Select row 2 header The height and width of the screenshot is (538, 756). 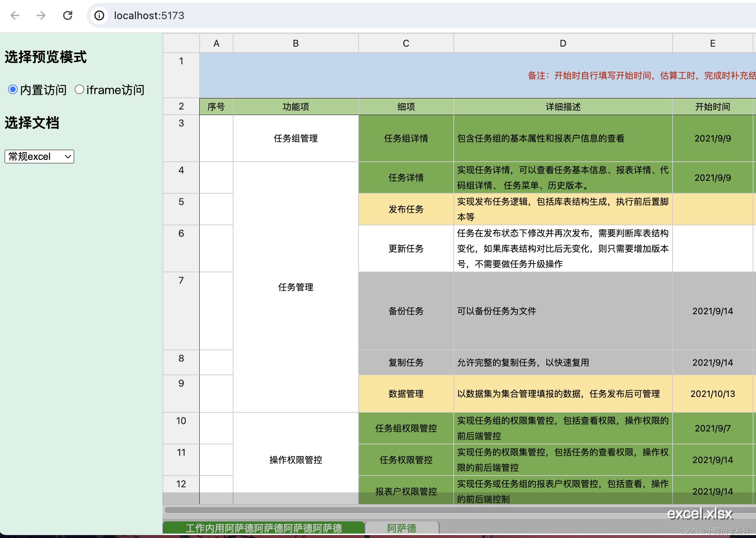[181, 107]
